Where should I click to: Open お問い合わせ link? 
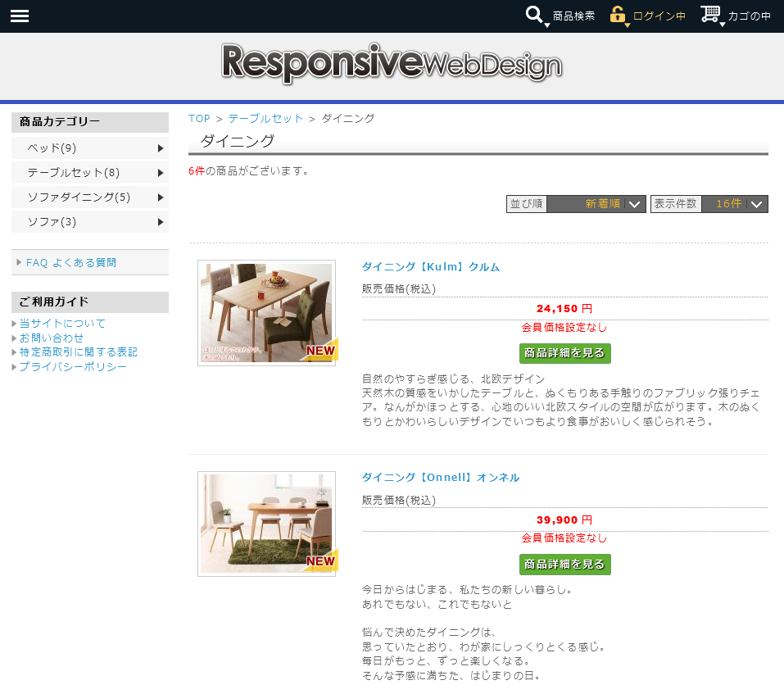tap(52, 338)
